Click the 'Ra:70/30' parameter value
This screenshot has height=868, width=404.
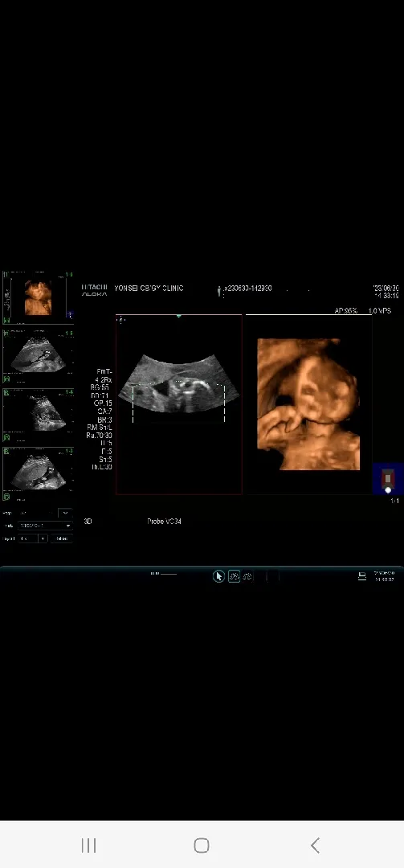(x=99, y=436)
